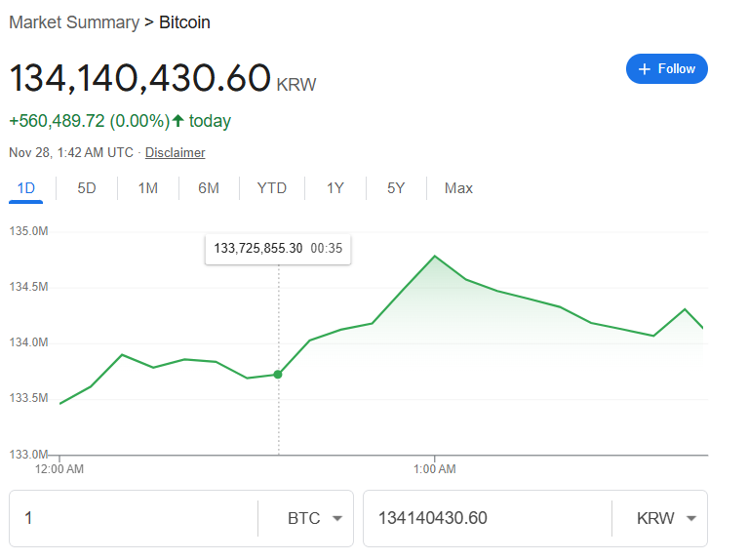
Task: Click the chart peak near 1:00 AM
Action: [435, 257]
